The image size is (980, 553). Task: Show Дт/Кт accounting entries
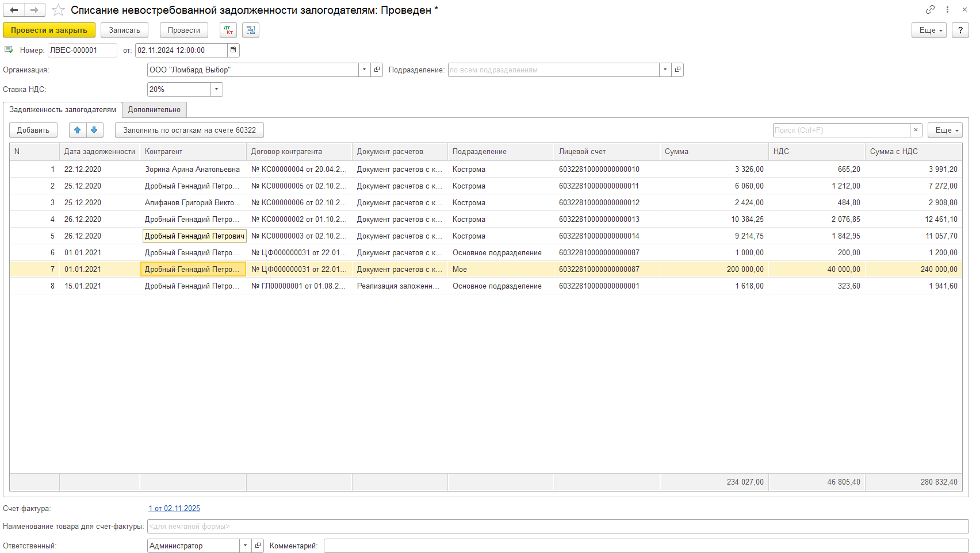click(228, 30)
